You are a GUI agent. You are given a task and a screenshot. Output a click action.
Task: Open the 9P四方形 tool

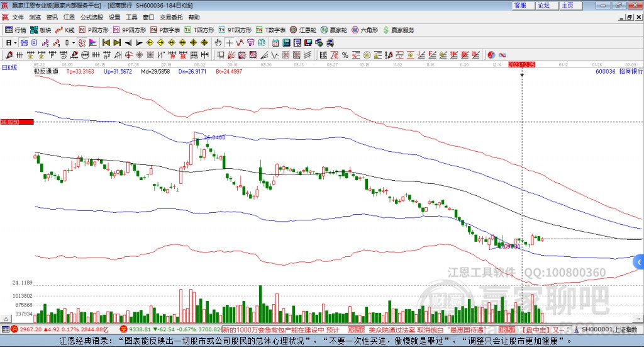(x=130, y=30)
